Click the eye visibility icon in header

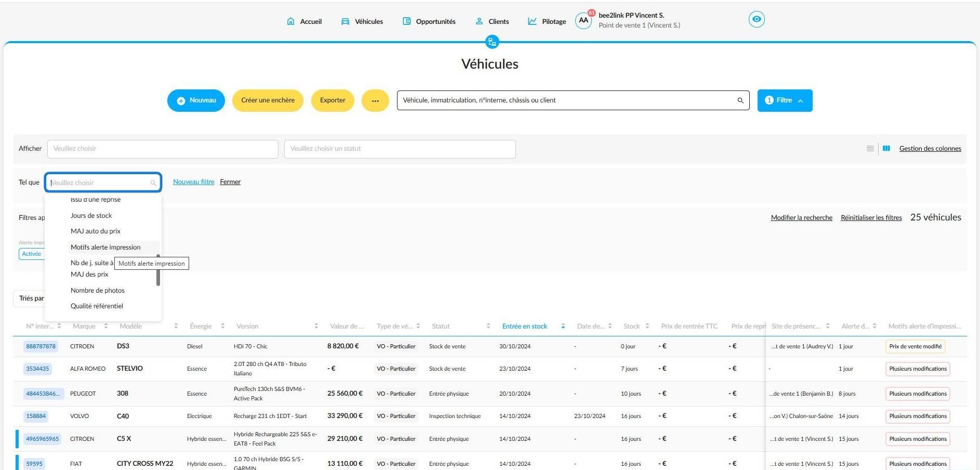(x=757, y=19)
